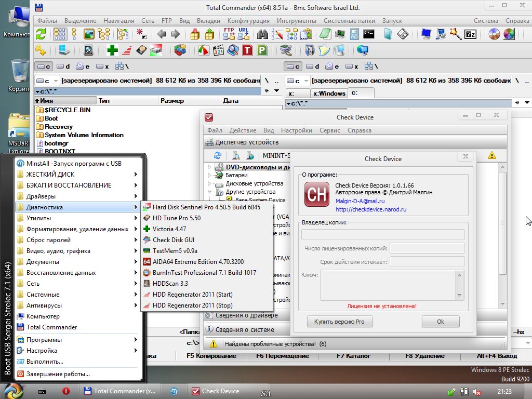The image size is (532, 399).
Task: Click the Владелец копии input field
Action: 383,234
